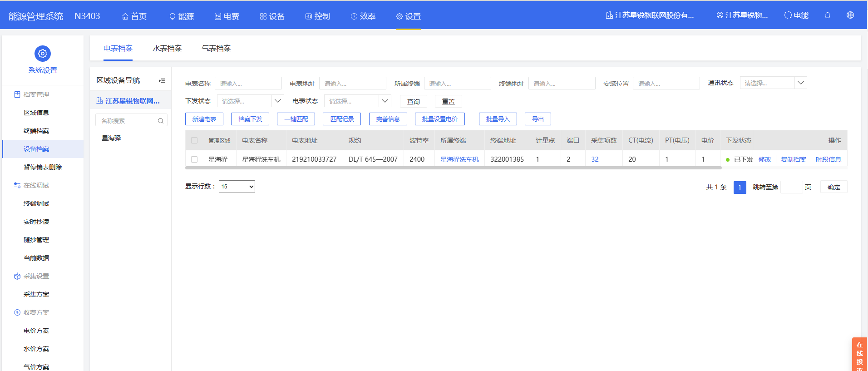Click the globe language icon
868x371 pixels.
coord(850,15)
